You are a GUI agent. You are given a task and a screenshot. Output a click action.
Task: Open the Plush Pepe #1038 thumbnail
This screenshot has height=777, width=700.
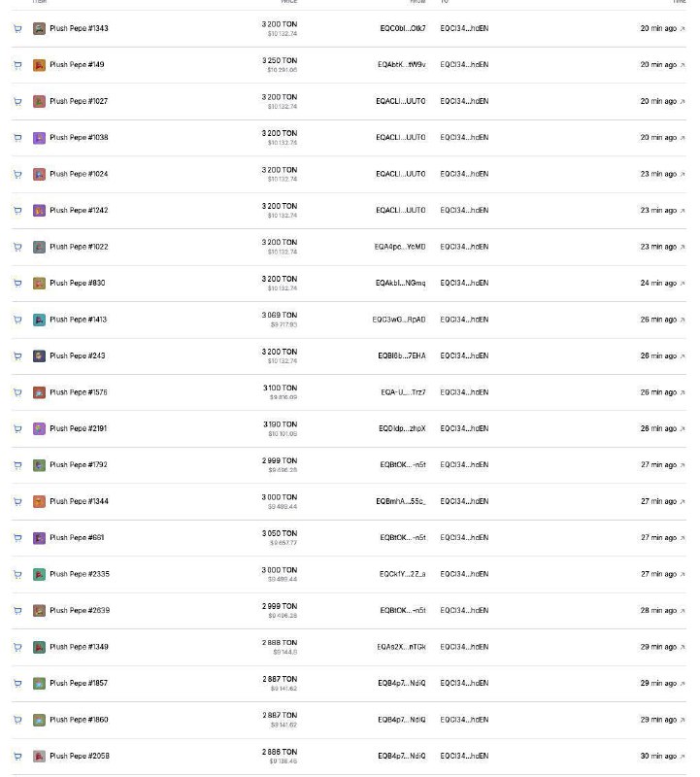click(x=39, y=138)
